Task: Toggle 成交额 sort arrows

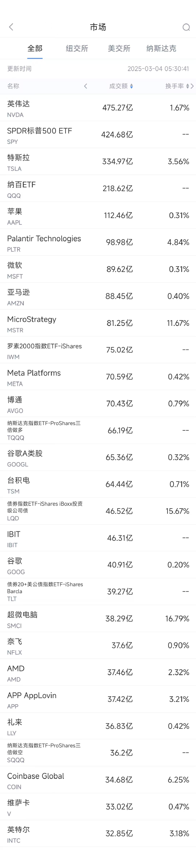Action: click(131, 86)
